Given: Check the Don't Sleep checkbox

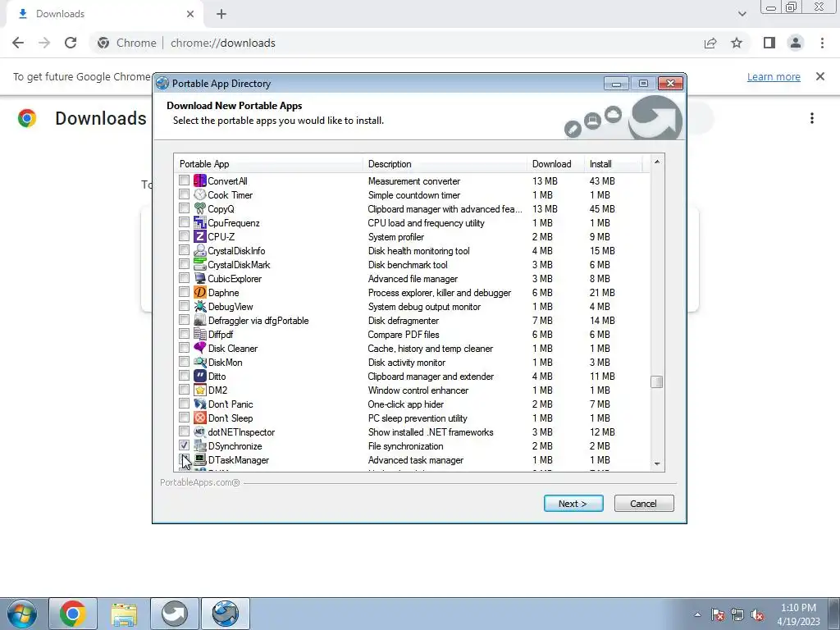Looking at the screenshot, I should tap(185, 418).
